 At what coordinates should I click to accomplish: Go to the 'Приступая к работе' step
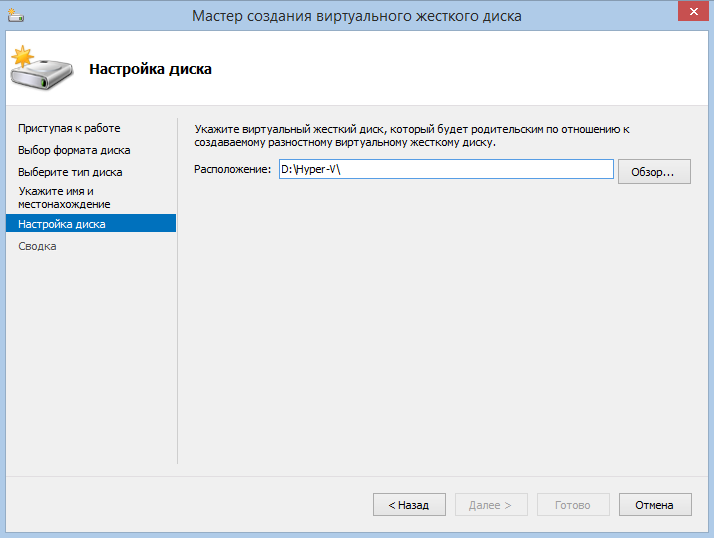tap(69, 128)
